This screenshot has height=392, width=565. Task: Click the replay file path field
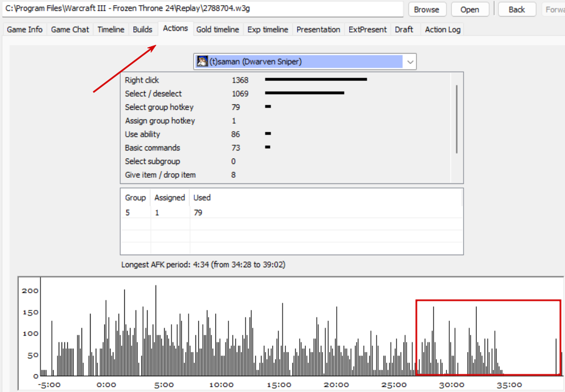tap(203, 9)
